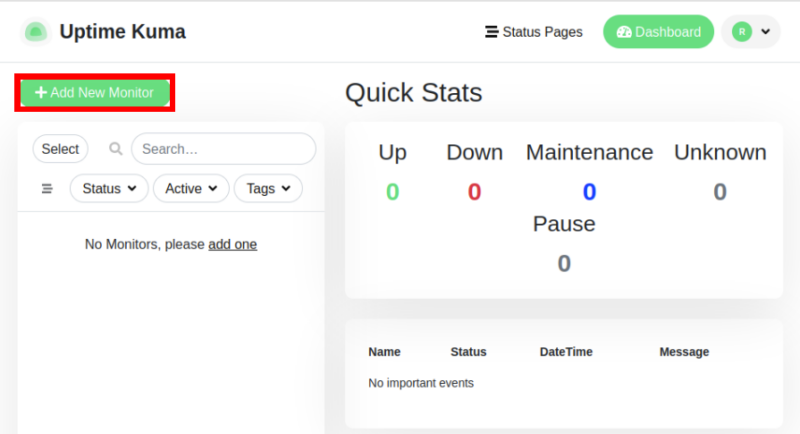Click the filter list lines icon
The width and height of the screenshot is (800, 434).
(47, 189)
